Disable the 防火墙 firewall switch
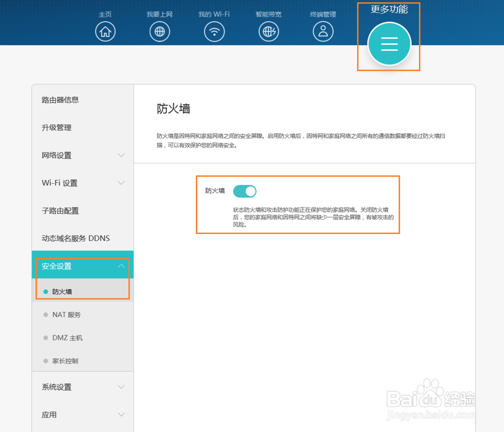This screenshot has height=432, width=504. (244, 191)
